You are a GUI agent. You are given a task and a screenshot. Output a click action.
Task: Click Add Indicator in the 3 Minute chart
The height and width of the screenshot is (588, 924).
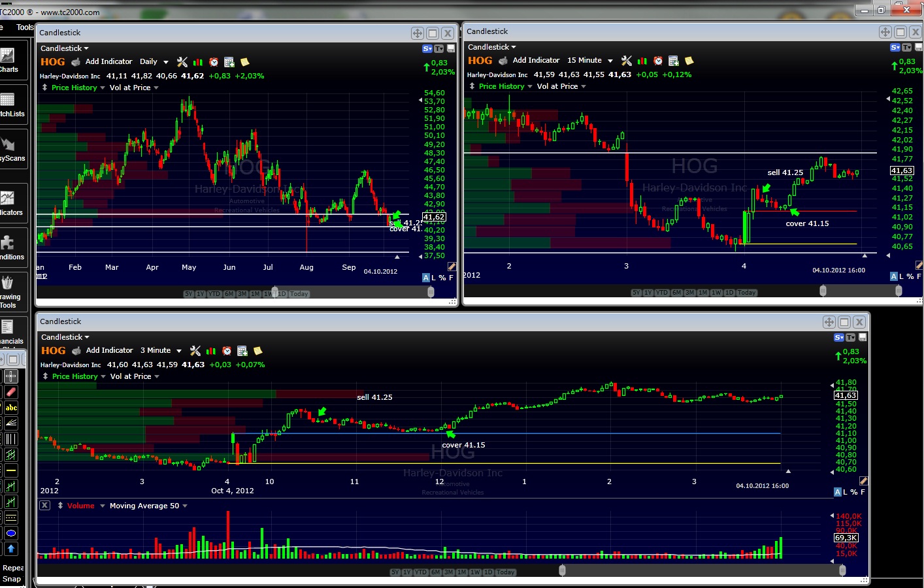[109, 350]
